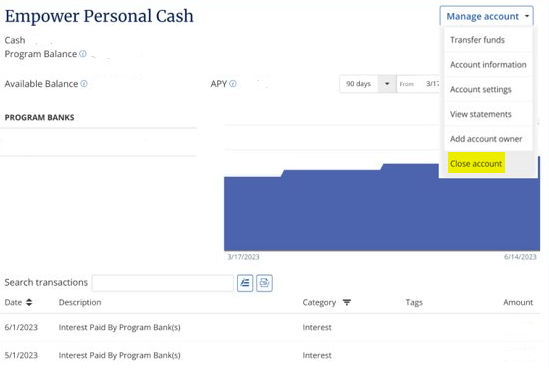Click the blue balance chart area
The height and width of the screenshot is (368, 549).
[x=382, y=214]
